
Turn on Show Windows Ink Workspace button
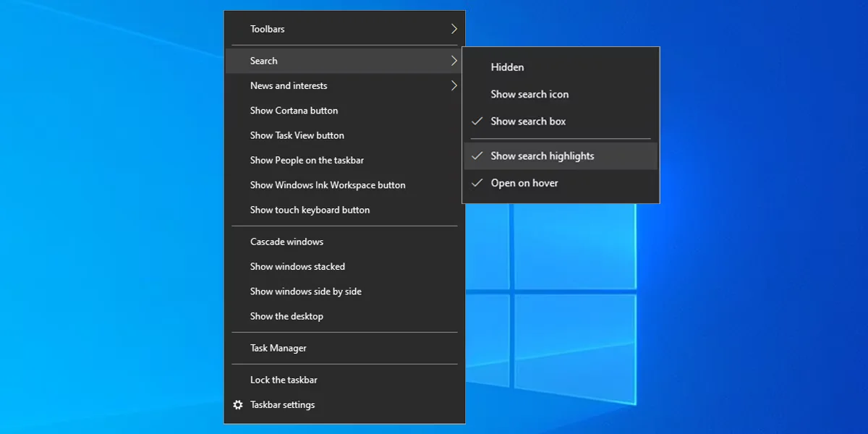pos(328,185)
